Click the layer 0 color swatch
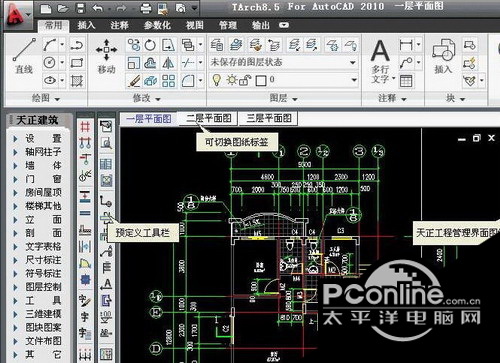Screen dimensions: 500x363 (261, 81)
